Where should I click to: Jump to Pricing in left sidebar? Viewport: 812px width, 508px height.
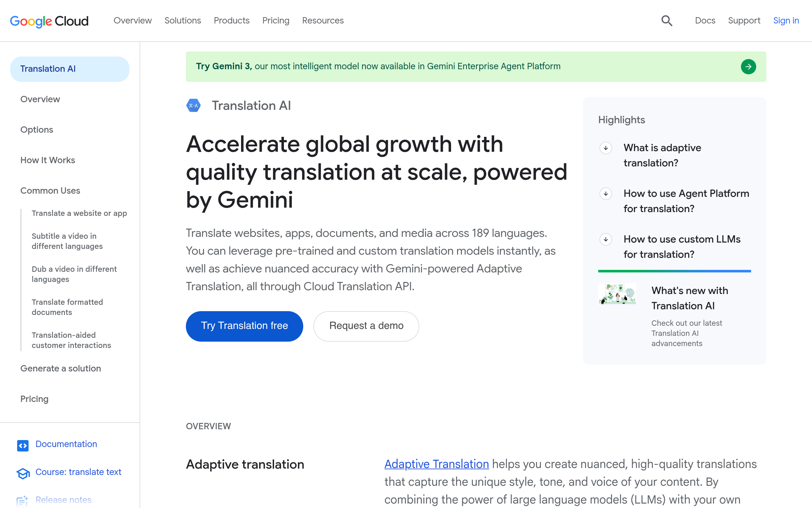34,399
